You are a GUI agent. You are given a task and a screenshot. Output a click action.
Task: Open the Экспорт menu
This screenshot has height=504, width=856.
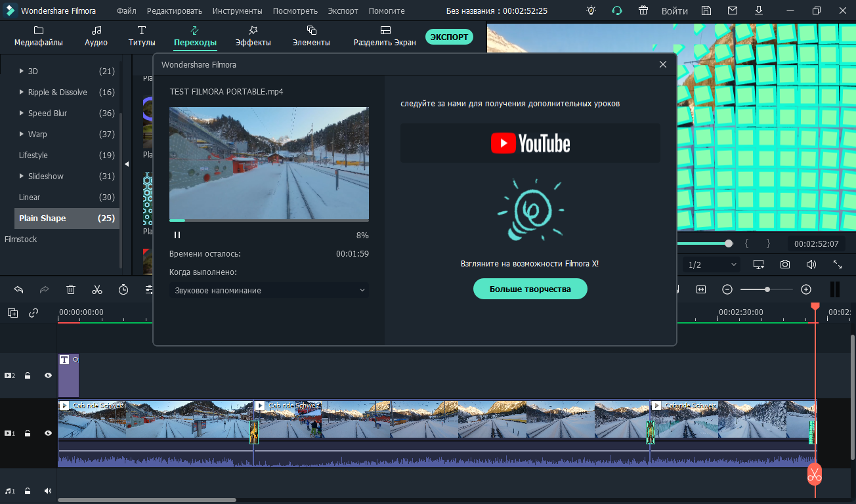[x=343, y=11]
